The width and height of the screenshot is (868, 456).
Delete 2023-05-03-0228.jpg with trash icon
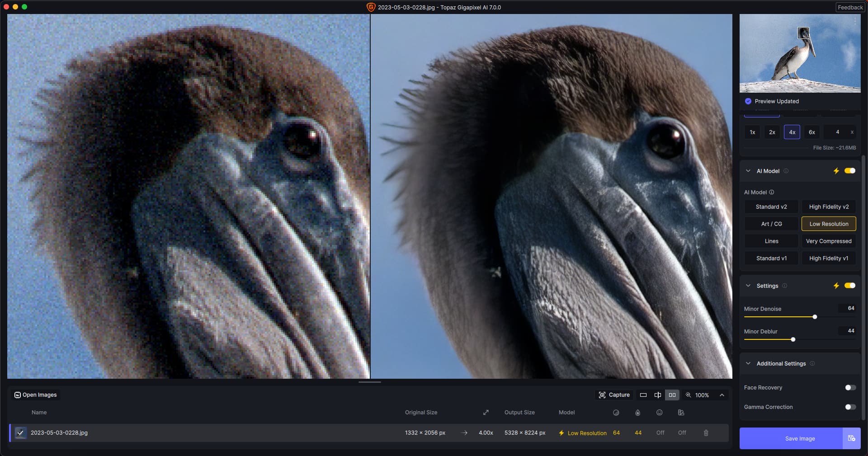(706, 433)
